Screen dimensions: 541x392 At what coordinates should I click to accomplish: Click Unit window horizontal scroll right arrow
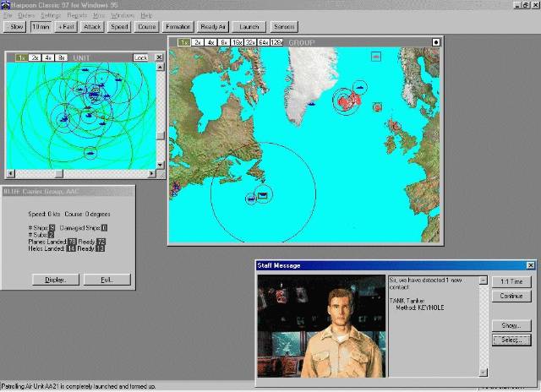tap(152, 173)
